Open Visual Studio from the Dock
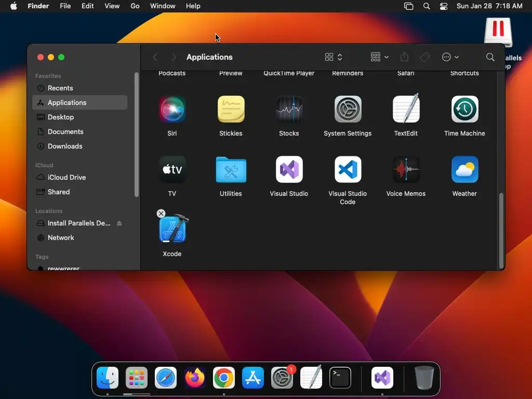Viewport: 532px width, 399px height. click(382, 378)
